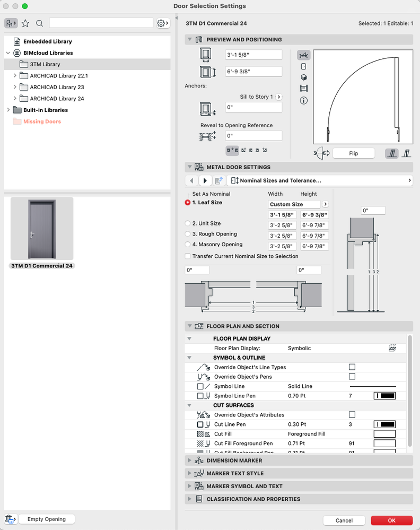
Task: Click the 3TM D1 Commercial 24 door thumbnail
Action: coord(42,229)
